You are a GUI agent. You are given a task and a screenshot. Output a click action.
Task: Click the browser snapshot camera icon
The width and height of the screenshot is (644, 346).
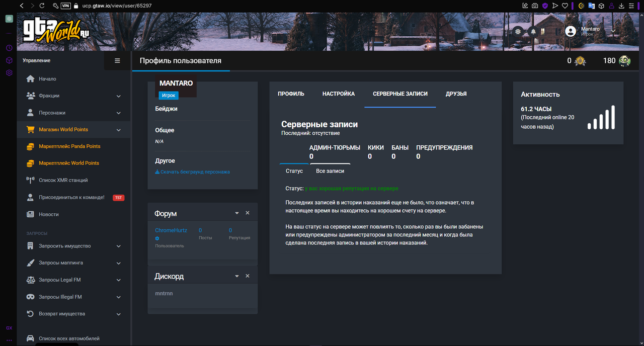tap(535, 6)
